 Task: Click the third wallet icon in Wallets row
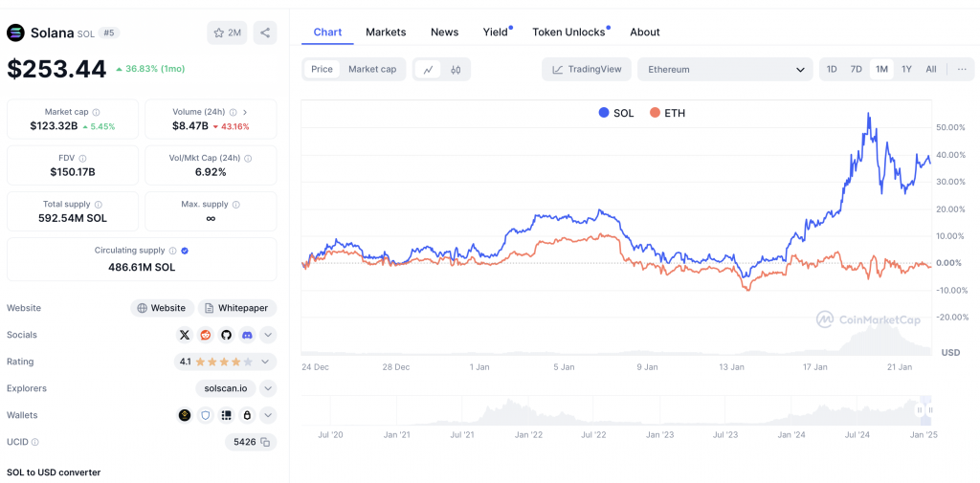pyautogui.click(x=226, y=415)
